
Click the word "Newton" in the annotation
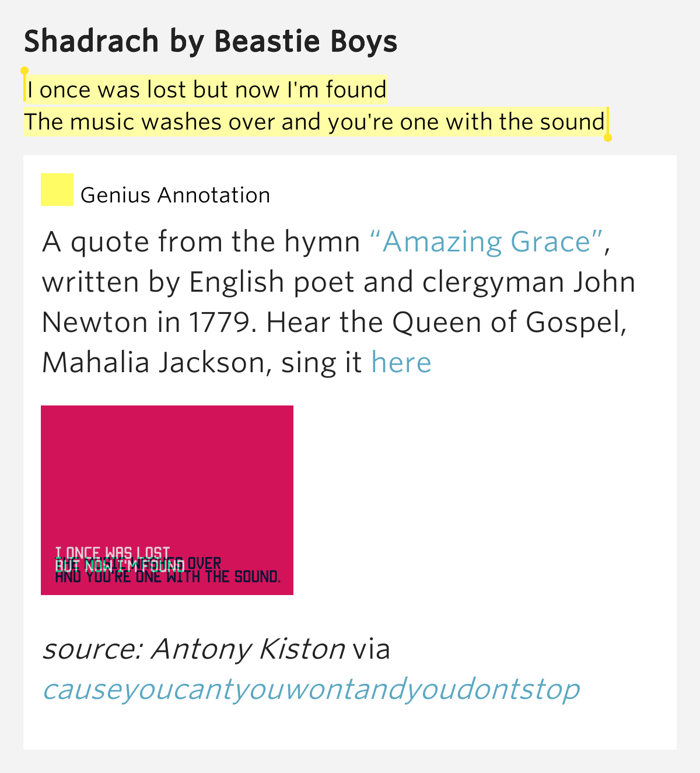(x=95, y=322)
